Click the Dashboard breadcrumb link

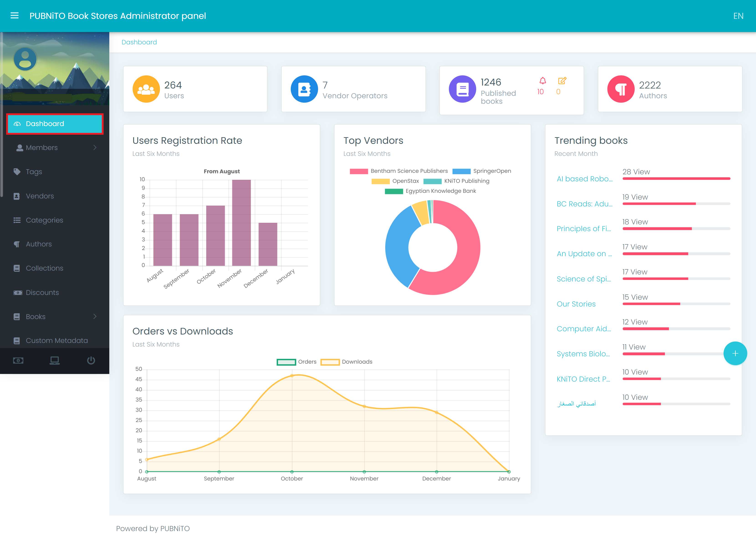click(x=139, y=42)
